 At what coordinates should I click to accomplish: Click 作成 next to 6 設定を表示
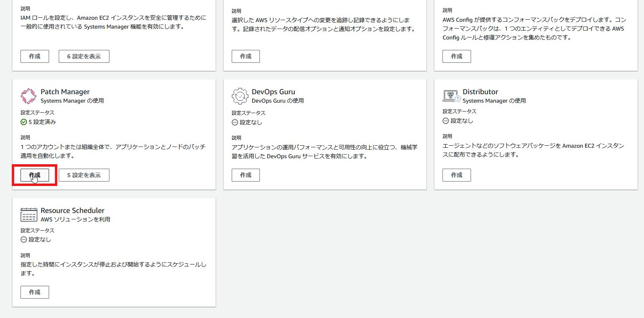(x=35, y=56)
